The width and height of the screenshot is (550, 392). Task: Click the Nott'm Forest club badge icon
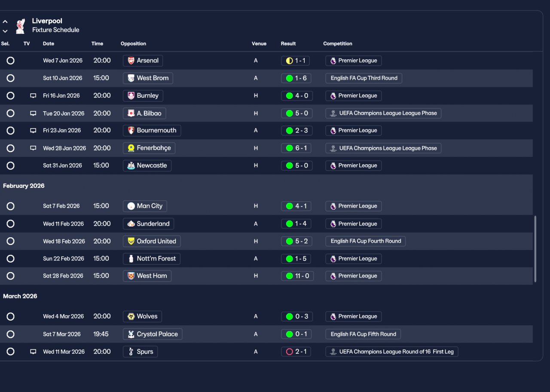(131, 259)
